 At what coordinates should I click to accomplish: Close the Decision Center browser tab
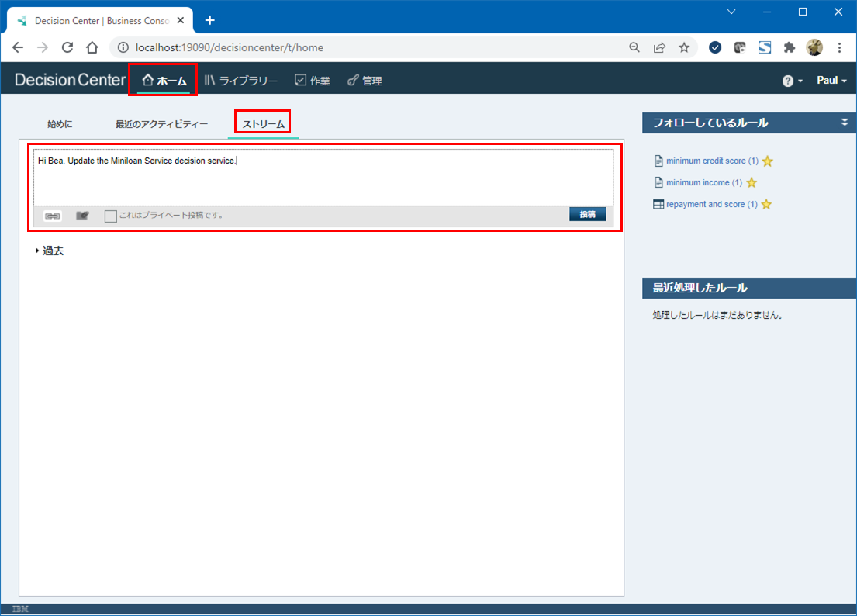pyautogui.click(x=181, y=21)
